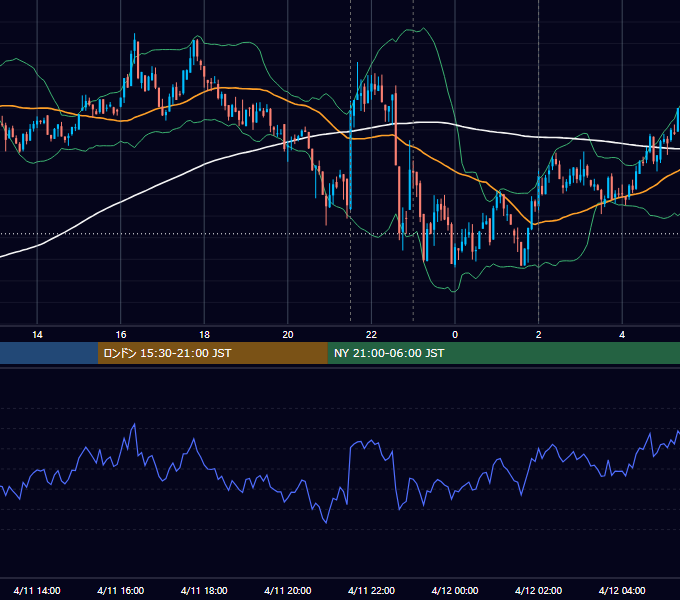
Task: Click the 4/12 00:00 label on the indicator axis
Action: point(455,590)
